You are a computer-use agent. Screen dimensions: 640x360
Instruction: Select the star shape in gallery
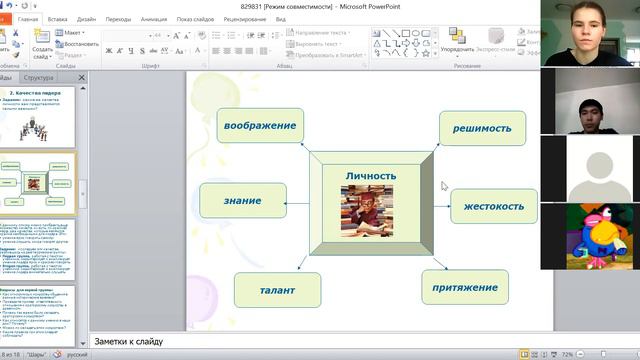pyautogui.click(x=426, y=53)
